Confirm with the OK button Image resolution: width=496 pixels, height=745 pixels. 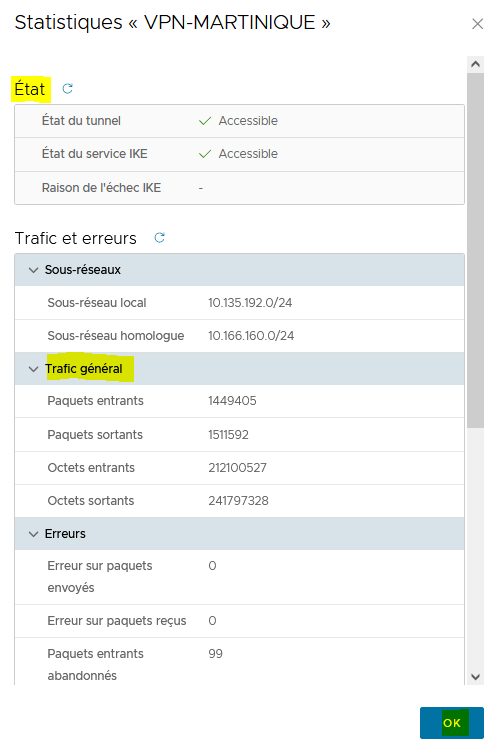pyautogui.click(x=451, y=723)
